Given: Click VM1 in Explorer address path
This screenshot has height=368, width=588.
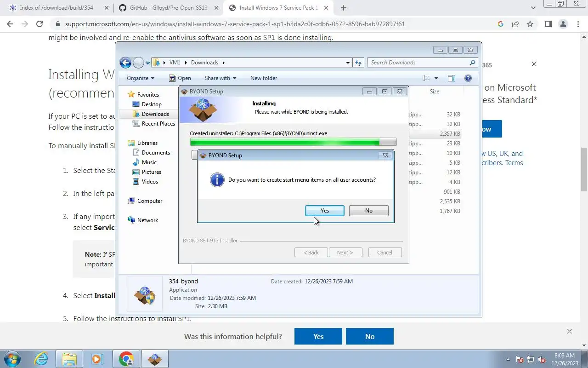Looking at the screenshot, I should tap(175, 63).
